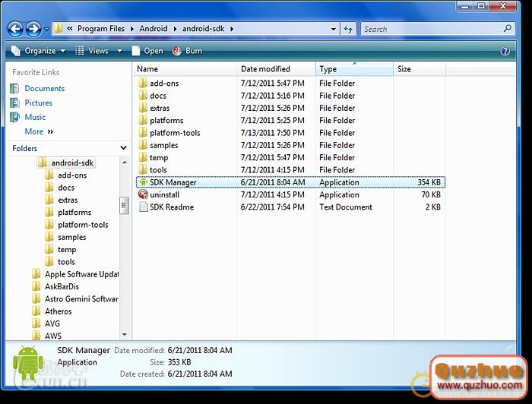Select the temp folder icon in file list
532x404 pixels.
pos(143,158)
